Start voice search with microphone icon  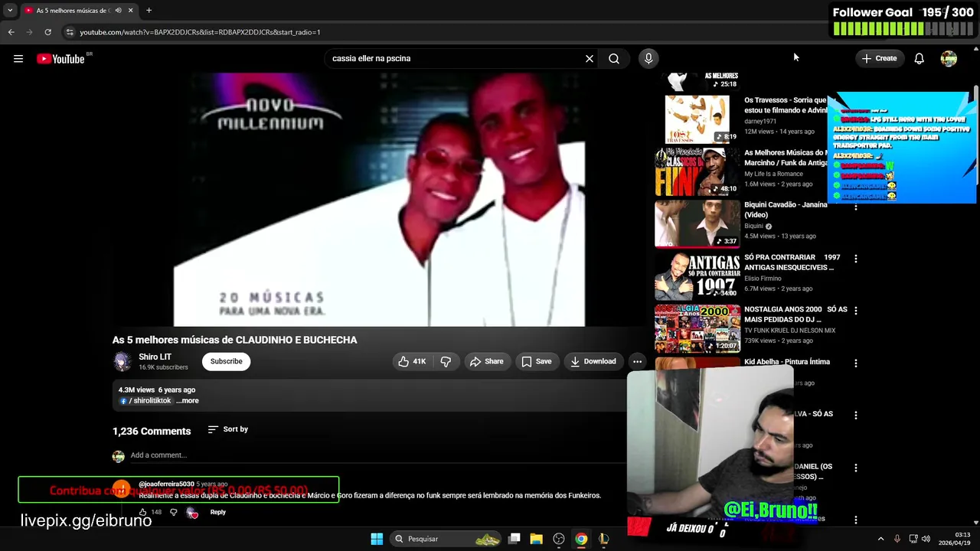(648, 58)
